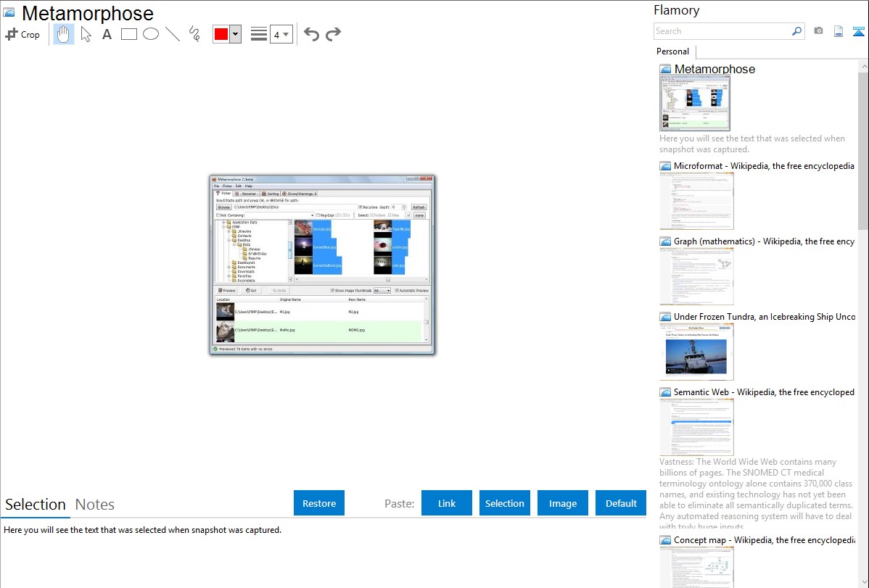Image resolution: width=869 pixels, height=588 pixels.
Task: Click the large 'Metamorphose' page heading
Action: [x=88, y=13]
